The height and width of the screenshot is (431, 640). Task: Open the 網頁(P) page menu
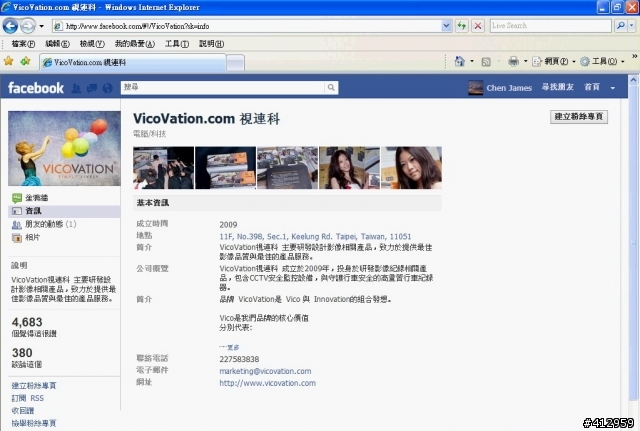tap(554, 61)
